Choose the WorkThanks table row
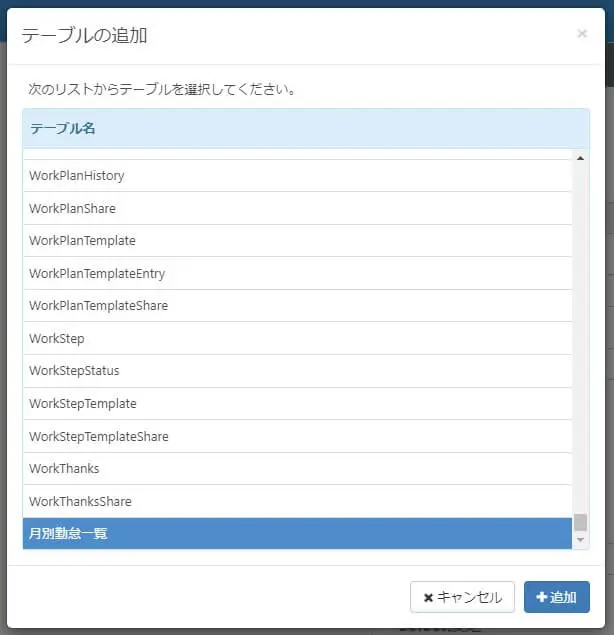 tap(64, 469)
